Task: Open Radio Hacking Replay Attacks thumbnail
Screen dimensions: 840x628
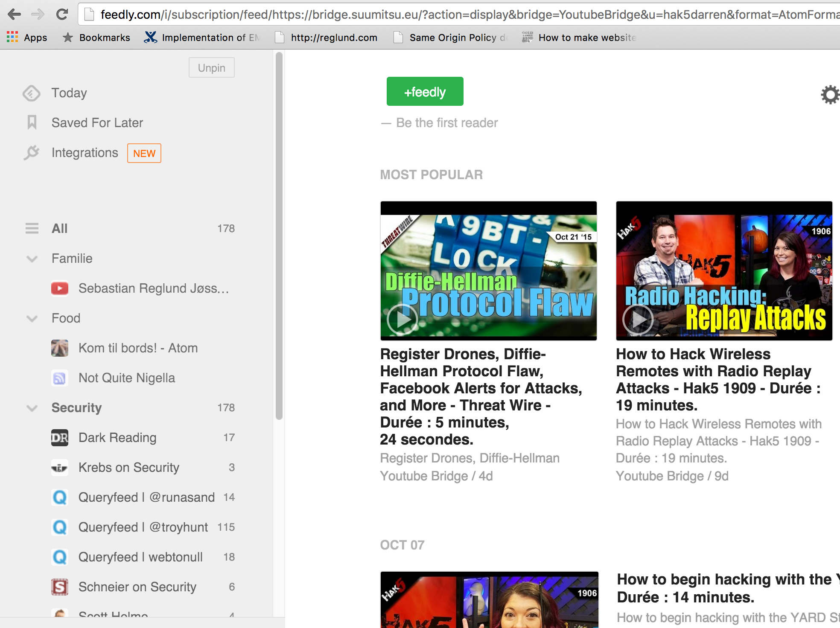Action: (724, 271)
